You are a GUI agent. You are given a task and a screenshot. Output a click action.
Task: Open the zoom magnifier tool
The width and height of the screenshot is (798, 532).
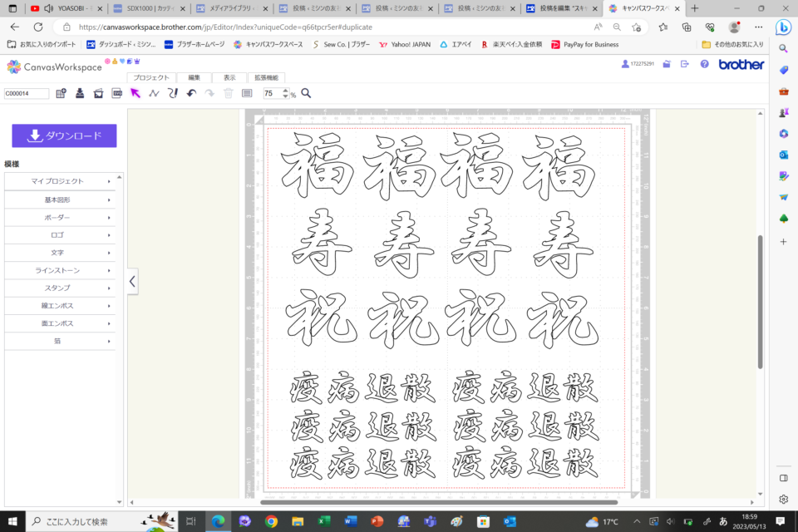[306, 93]
